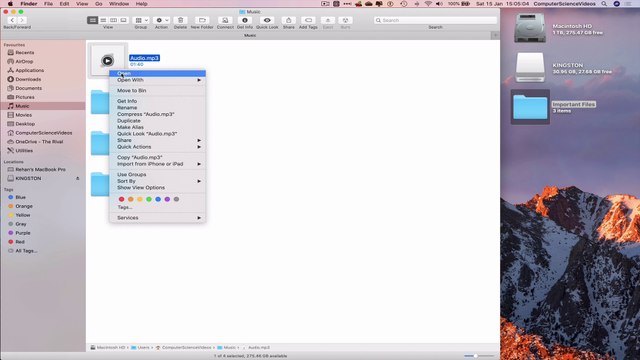
Task: Click the Add Tags toolbar icon
Action: [x=309, y=20]
